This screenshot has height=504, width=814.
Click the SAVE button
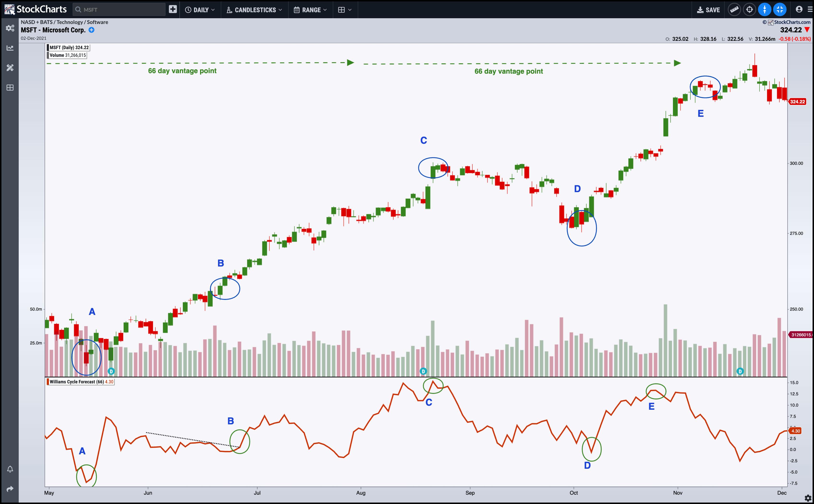coord(708,10)
